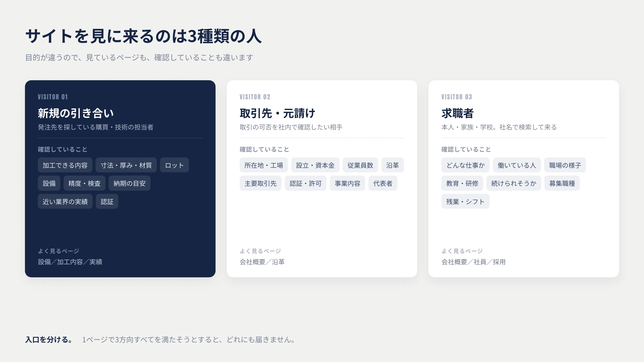Click 会社概要／沿革 page list
Viewport: 644px width, 362px height.
click(x=262, y=262)
